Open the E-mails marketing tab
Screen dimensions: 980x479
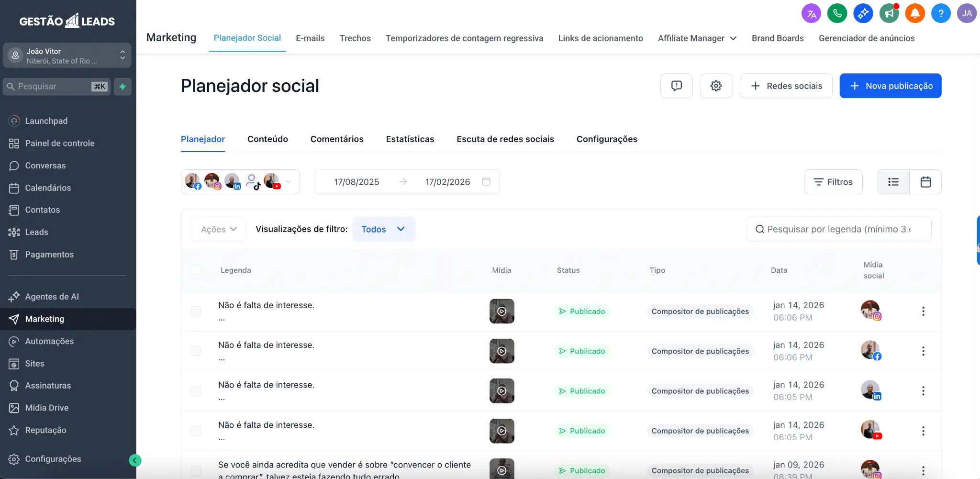click(x=310, y=38)
